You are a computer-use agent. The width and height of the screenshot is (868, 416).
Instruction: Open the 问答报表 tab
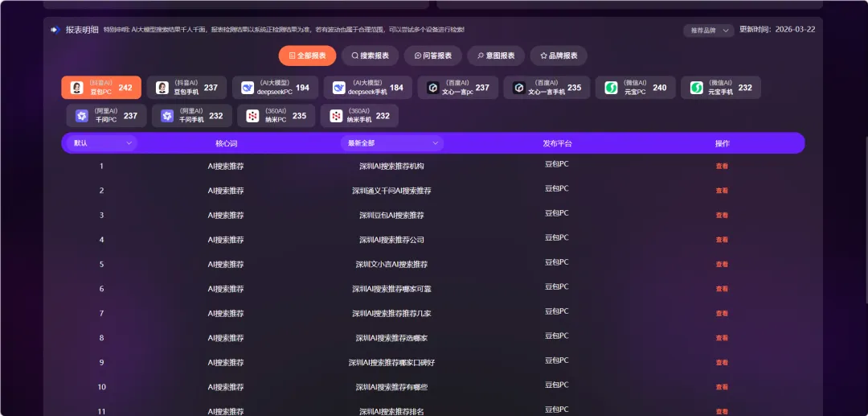(x=433, y=56)
